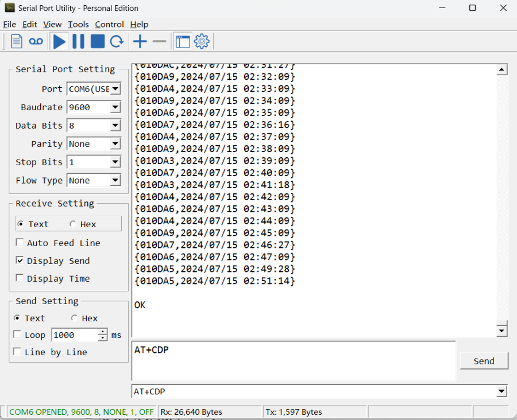Click the receive log scroll up arrow
Image resolution: width=517 pixels, height=420 pixels.
(501, 69)
